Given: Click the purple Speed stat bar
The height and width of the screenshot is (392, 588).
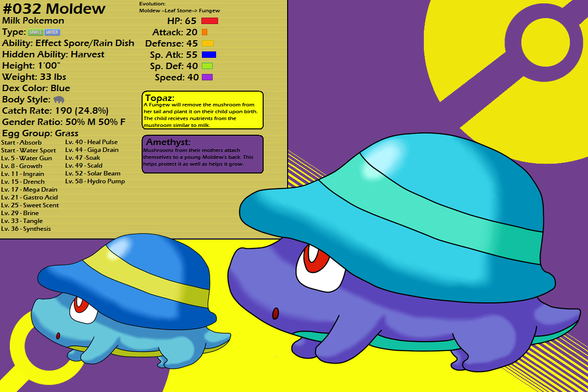Looking at the screenshot, I should click(207, 77).
